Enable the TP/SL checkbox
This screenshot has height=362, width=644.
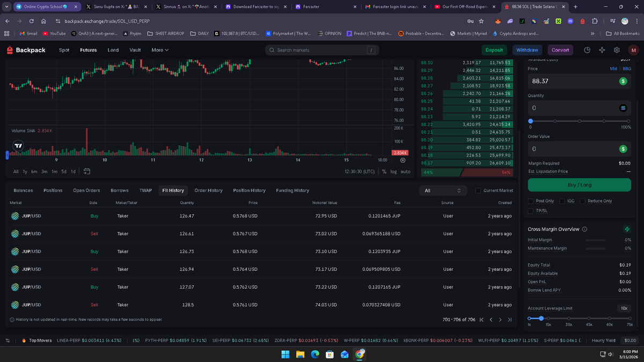coord(531,211)
